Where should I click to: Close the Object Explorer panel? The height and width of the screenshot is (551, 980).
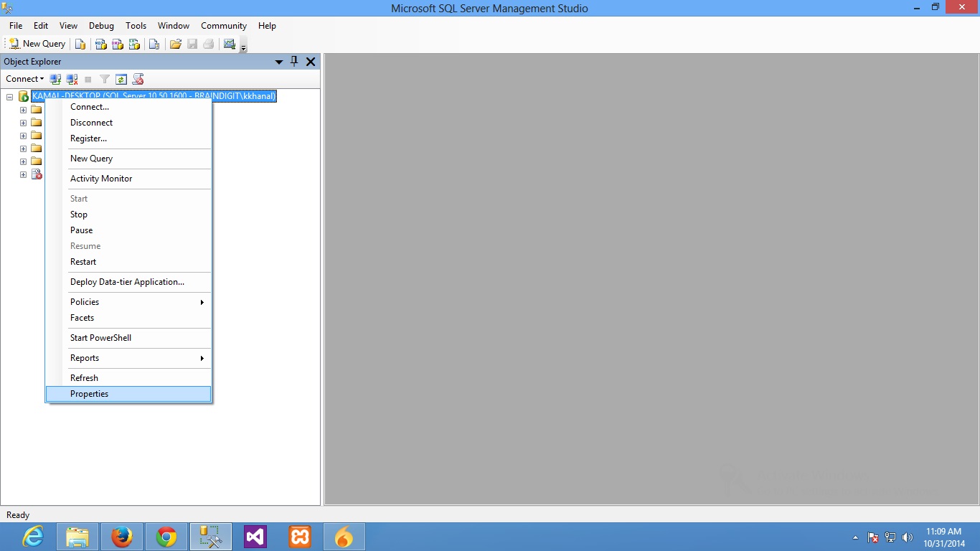click(311, 62)
